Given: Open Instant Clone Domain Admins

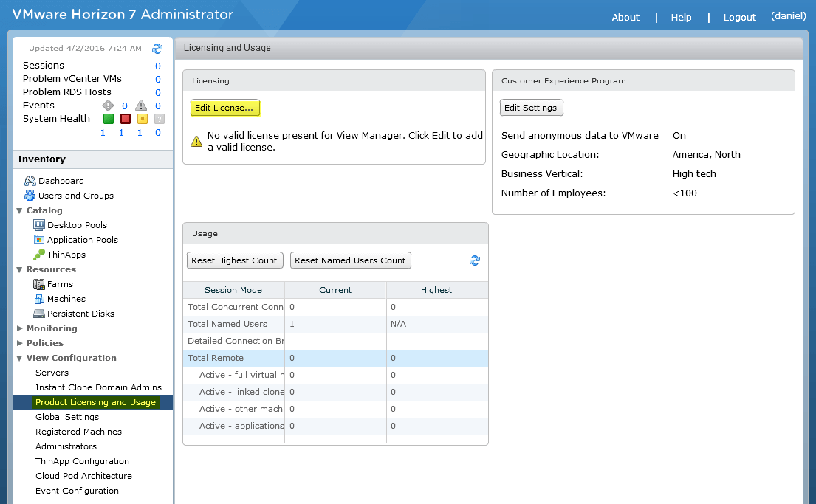Looking at the screenshot, I should pos(98,387).
